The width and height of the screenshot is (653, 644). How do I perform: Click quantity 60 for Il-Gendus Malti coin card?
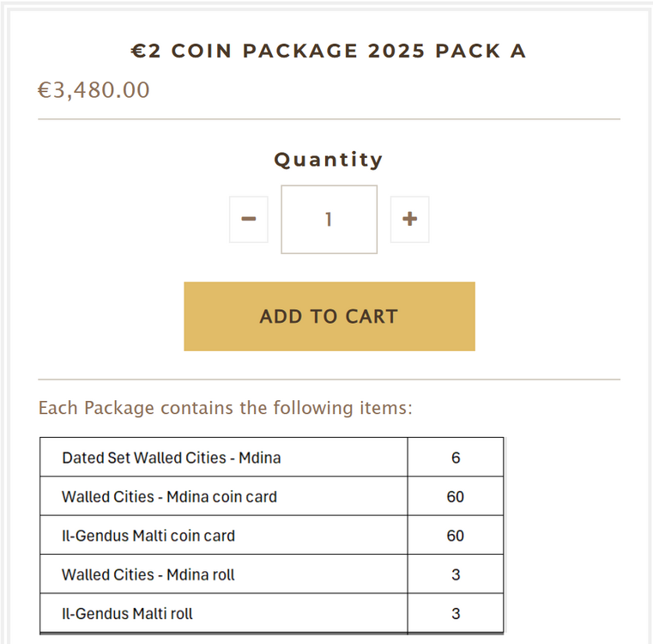click(x=456, y=536)
